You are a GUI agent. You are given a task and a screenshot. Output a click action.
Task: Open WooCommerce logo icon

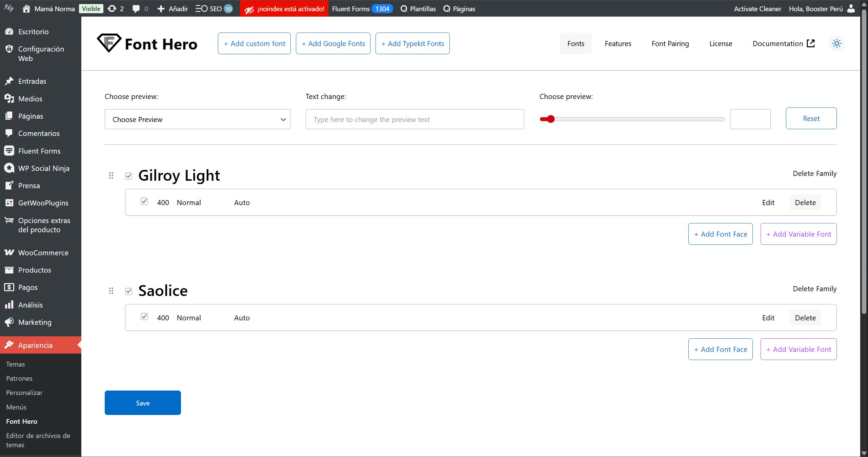(x=9, y=253)
